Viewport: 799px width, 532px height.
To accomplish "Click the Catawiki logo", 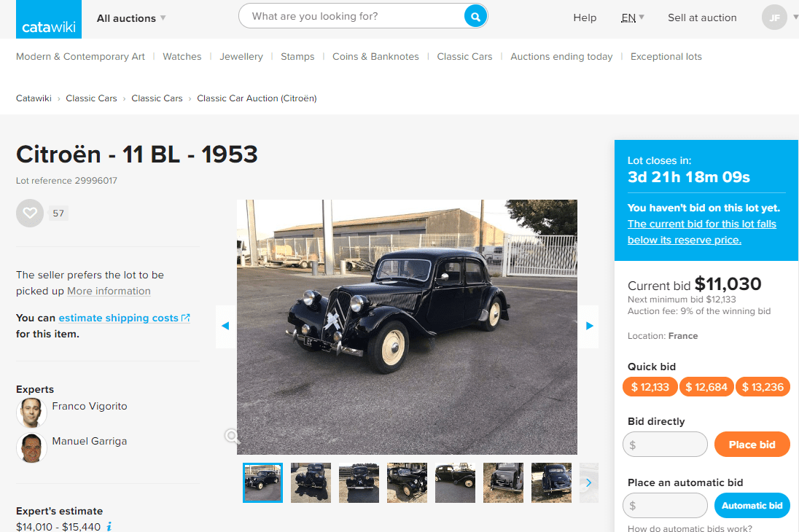I will 49,20.
